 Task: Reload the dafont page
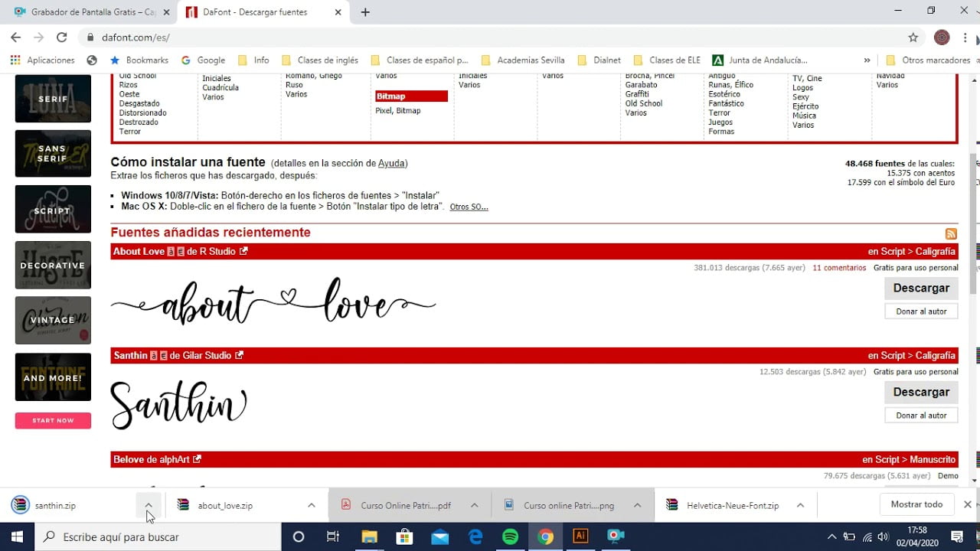(62, 37)
